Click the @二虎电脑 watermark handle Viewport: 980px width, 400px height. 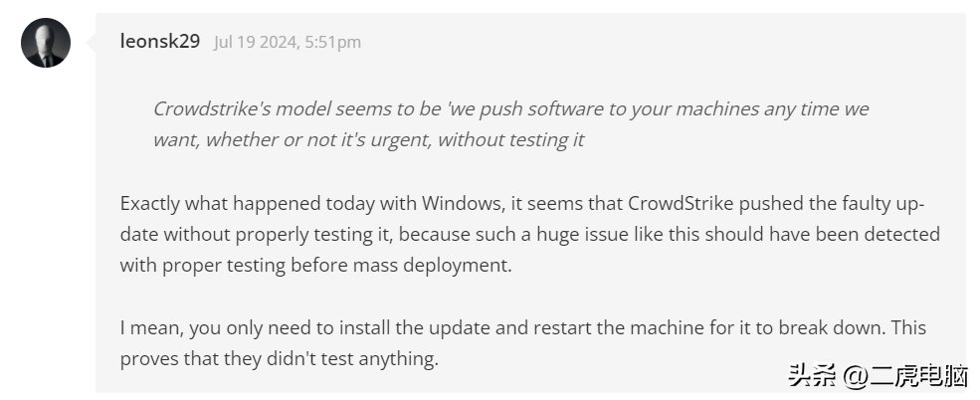(x=905, y=376)
